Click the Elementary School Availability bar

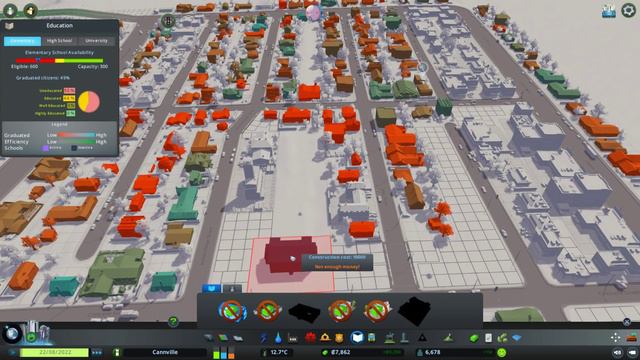pyautogui.click(x=60, y=61)
